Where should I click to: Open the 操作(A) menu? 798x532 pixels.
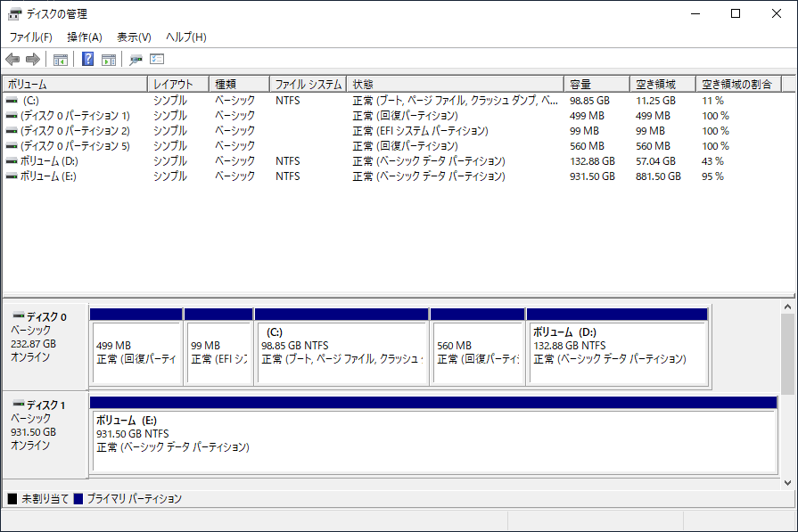(x=85, y=37)
